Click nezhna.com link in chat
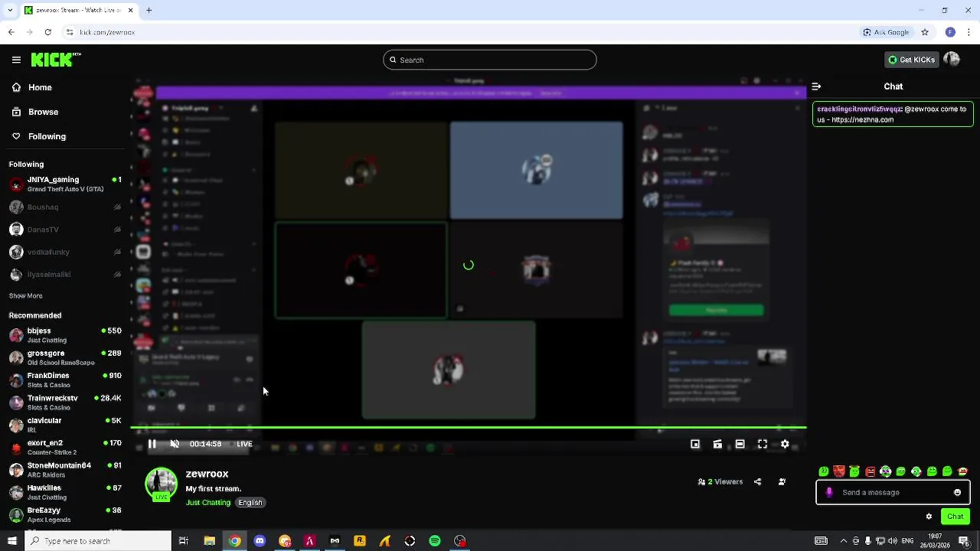This screenshot has width=980, height=551. tap(862, 120)
